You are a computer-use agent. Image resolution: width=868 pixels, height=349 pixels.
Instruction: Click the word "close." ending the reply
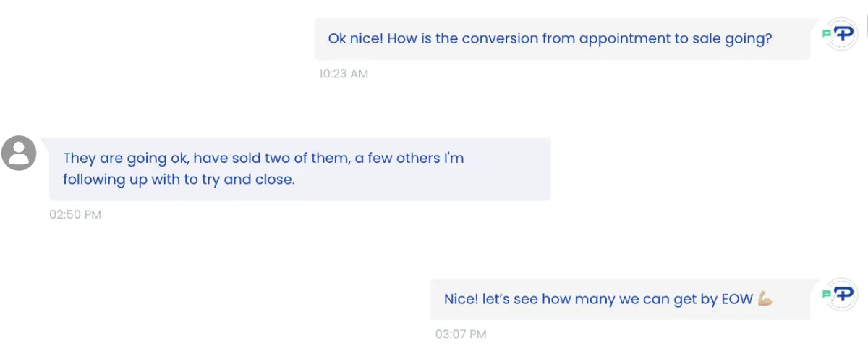tap(276, 180)
